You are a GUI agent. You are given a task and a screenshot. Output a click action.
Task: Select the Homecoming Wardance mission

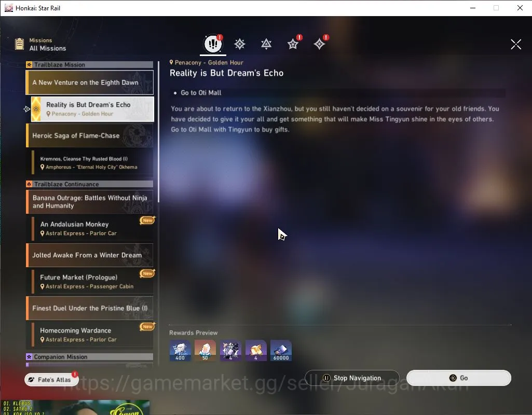[92, 335]
